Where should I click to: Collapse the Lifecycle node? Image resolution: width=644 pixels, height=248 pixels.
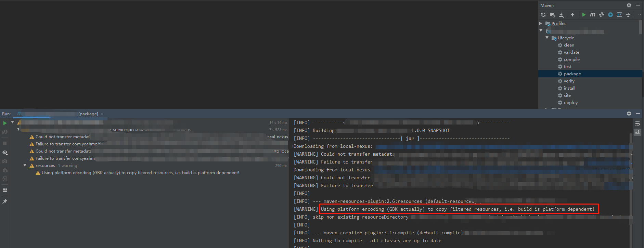(547, 38)
